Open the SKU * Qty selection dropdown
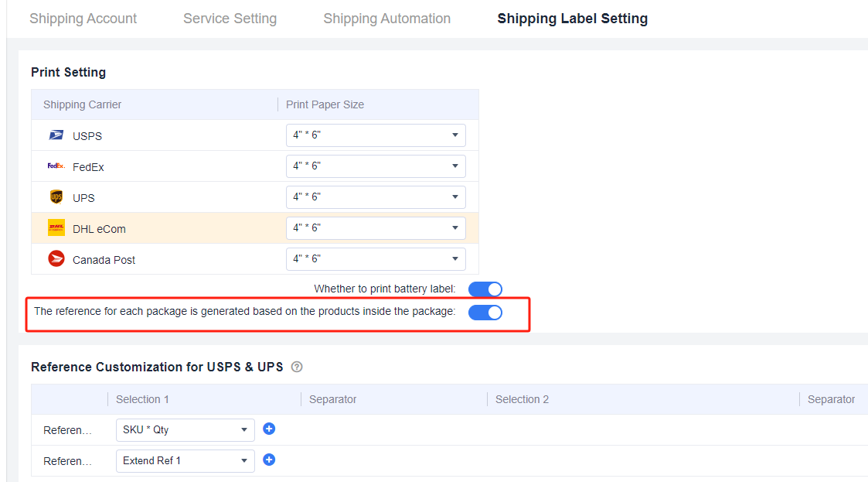The height and width of the screenshot is (482, 868). (x=185, y=430)
